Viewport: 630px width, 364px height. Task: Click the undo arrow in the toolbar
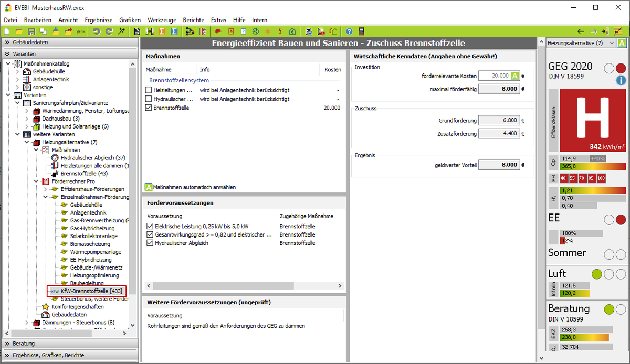click(x=96, y=31)
